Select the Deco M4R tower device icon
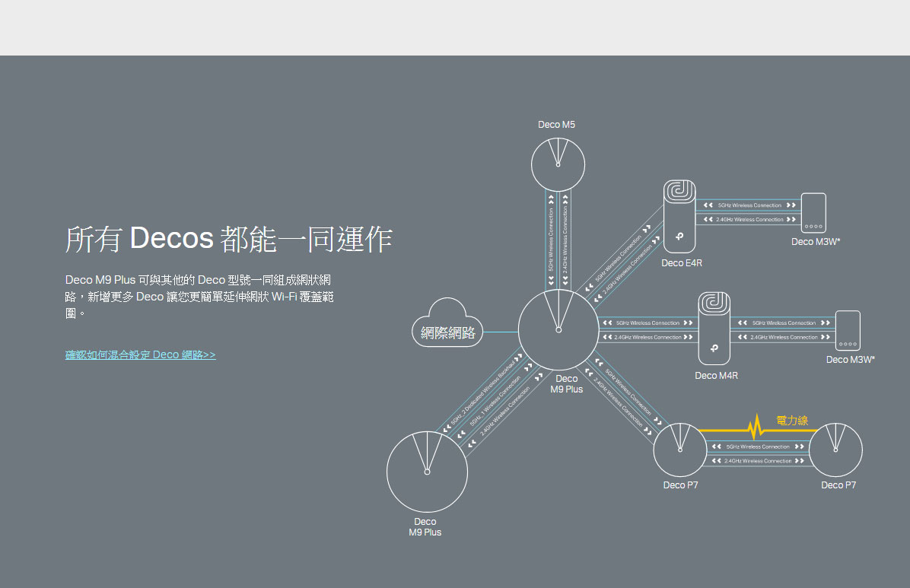Image resolution: width=910 pixels, height=588 pixels. [714, 329]
